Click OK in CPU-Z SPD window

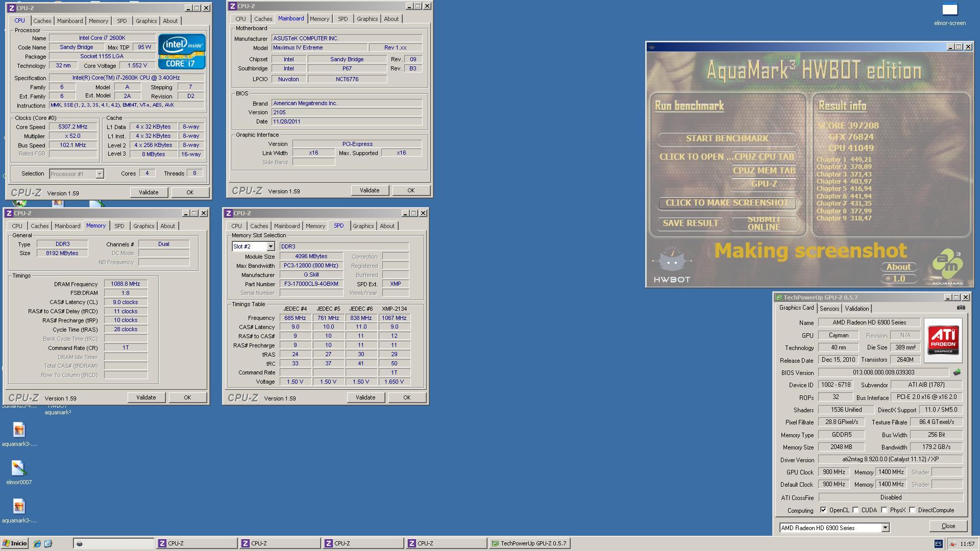pos(407,397)
